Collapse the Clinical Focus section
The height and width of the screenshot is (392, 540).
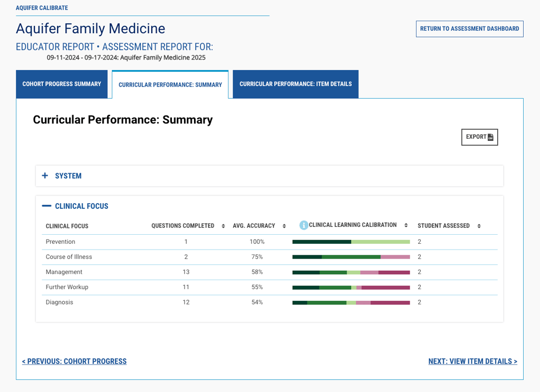pyautogui.click(x=46, y=206)
